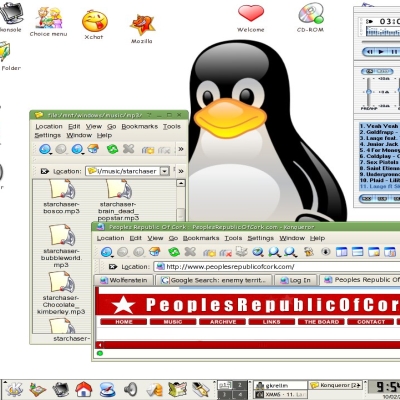Open the Home folder from the panel
Viewport: 400px width, 400px height.
83,389
